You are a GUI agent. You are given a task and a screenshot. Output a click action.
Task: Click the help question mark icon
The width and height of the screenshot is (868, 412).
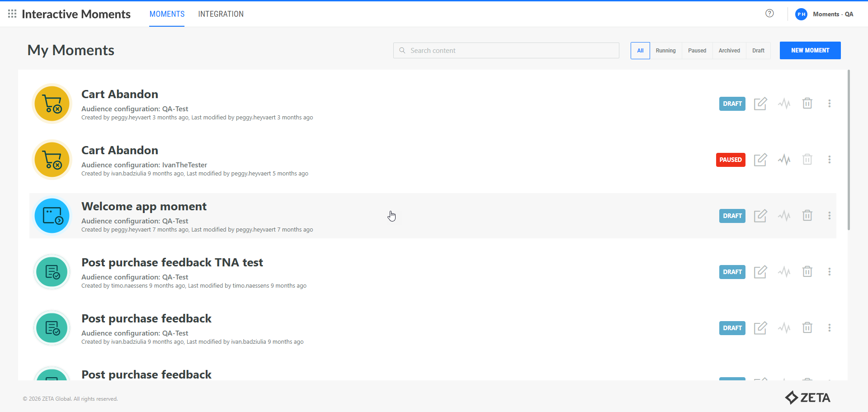[769, 14]
